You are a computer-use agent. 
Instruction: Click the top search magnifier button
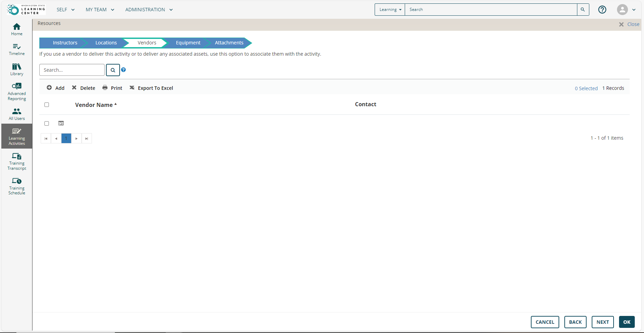(x=583, y=10)
